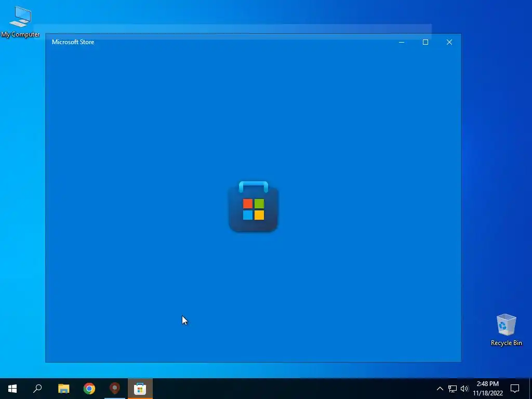Screen dimensions: 532x399
Task: Open the network status tray icon
Action: (453, 389)
